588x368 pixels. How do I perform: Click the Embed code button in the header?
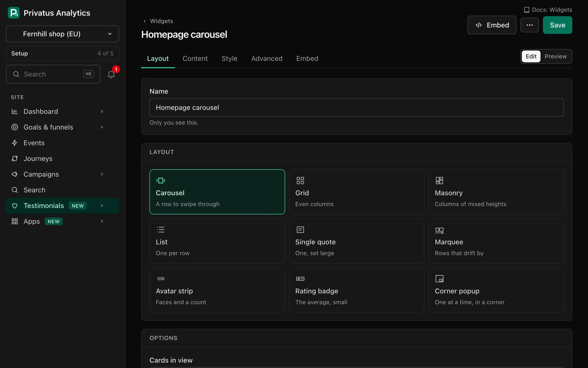pos(492,25)
